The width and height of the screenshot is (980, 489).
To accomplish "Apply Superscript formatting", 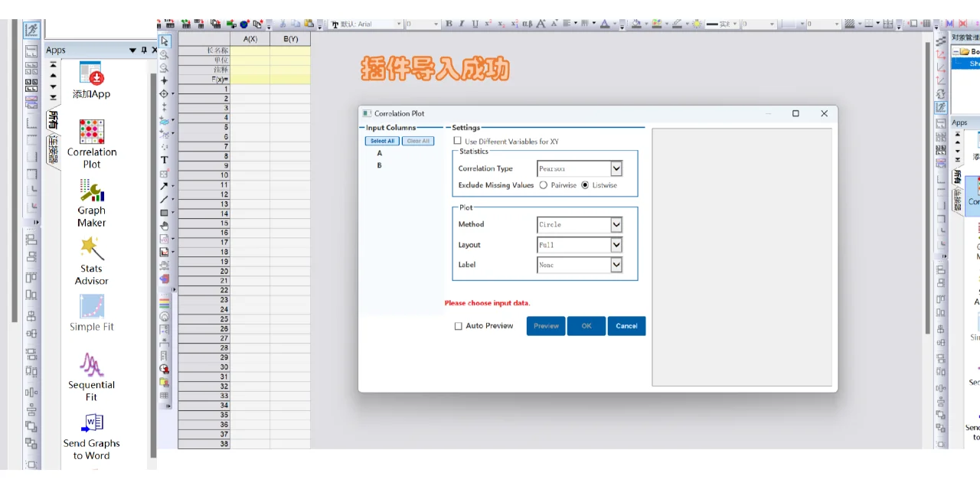I will (488, 24).
